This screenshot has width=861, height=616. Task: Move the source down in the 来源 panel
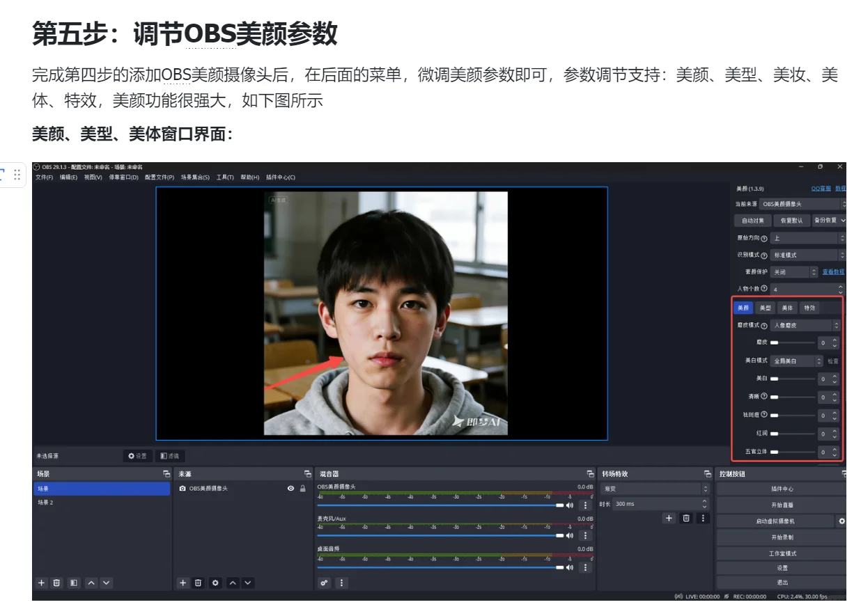pos(247,583)
